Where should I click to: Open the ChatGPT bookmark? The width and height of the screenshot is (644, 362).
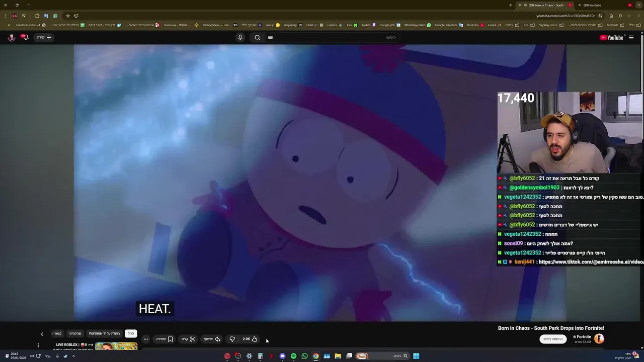point(314,25)
